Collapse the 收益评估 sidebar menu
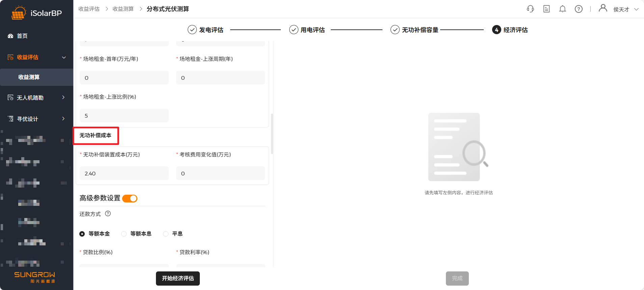644x290 pixels. click(64, 57)
